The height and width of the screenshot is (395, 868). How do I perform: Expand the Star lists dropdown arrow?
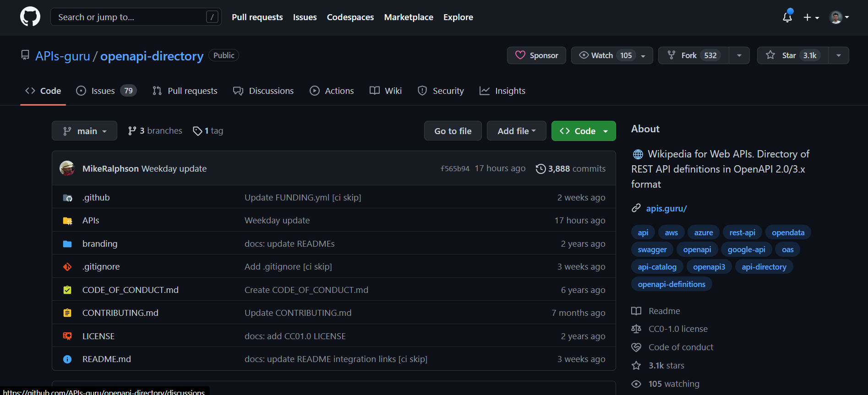point(839,55)
